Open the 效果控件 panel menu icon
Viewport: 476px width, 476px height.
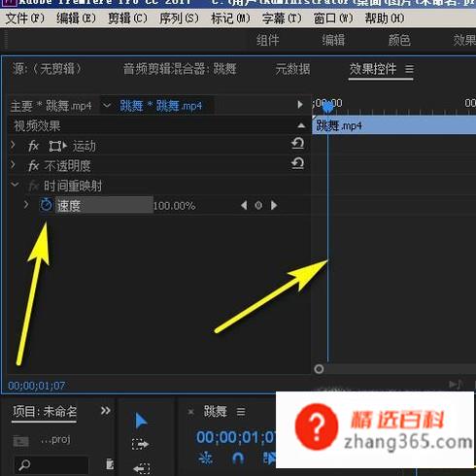pos(409,69)
